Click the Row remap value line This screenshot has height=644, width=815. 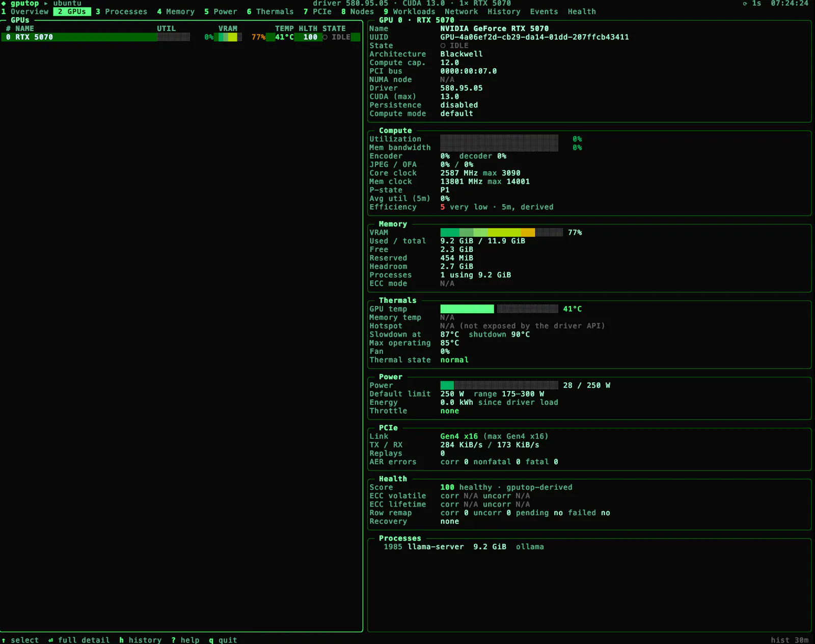[x=525, y=513]
